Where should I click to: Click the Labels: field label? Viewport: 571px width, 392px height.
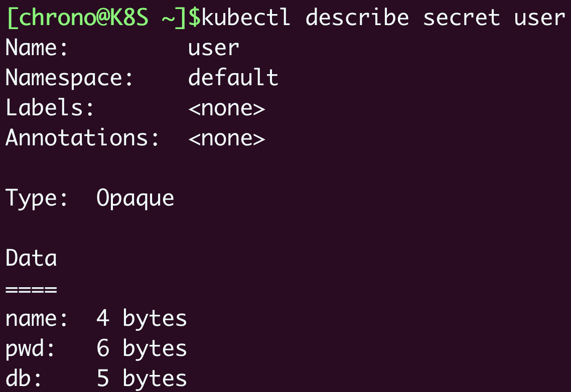(x=50, y=108)
